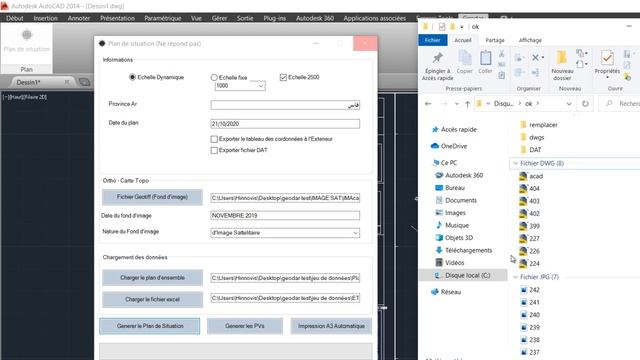Click Generer le Plan de Situation button
This screenshot has width=640, height=360.
coord(150,326)
